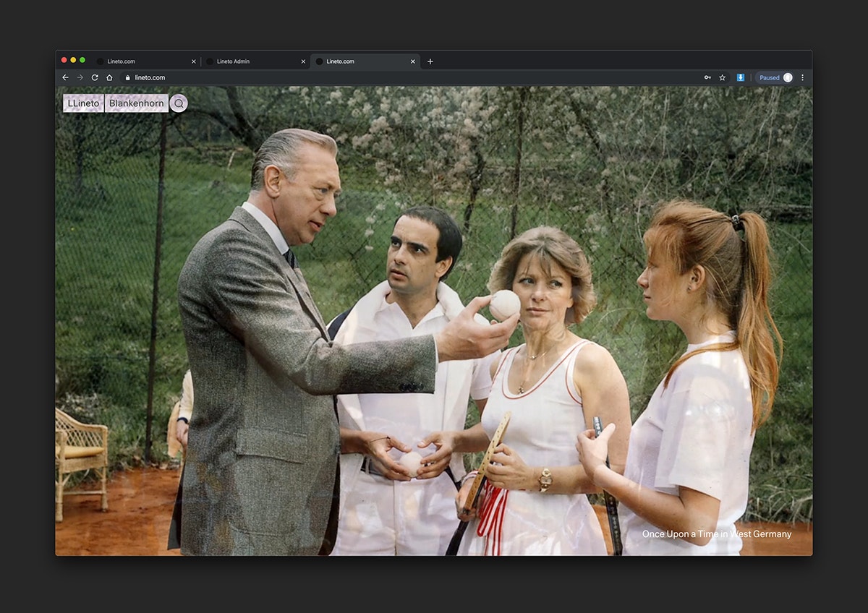The width and height of the screenshot is (868, 613).
Task: Click the LLineto logo button
Action: tap(83, 103)
